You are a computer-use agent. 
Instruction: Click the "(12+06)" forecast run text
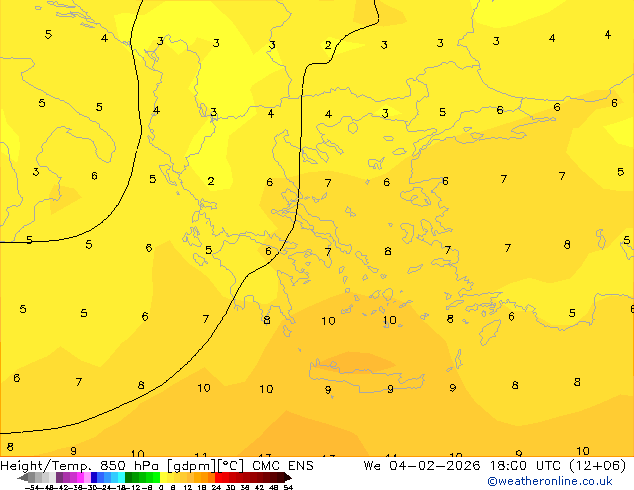pyautogui.click(x=597, y=466)
